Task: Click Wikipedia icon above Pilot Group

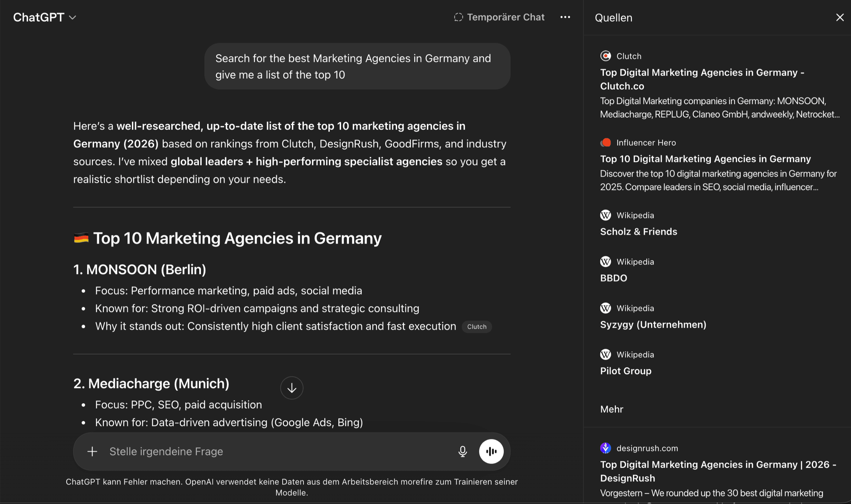Action: tap(606, 354)
